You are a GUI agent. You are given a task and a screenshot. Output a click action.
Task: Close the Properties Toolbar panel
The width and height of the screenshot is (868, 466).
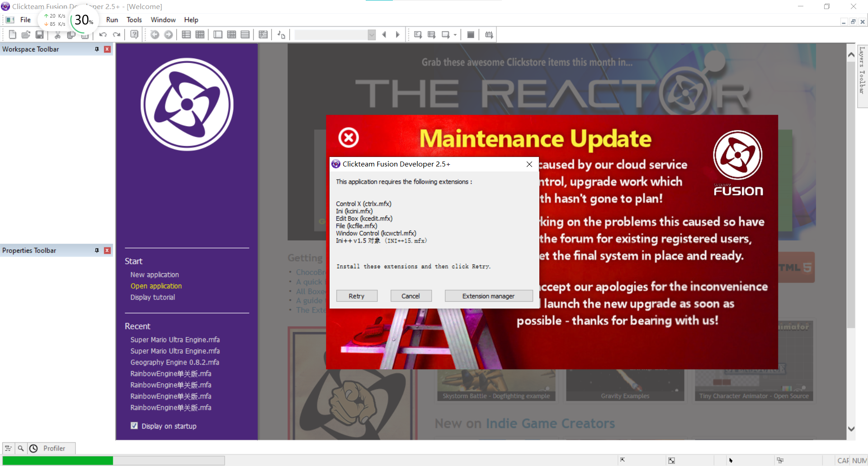pyautogui.click(x=108, y=250)
